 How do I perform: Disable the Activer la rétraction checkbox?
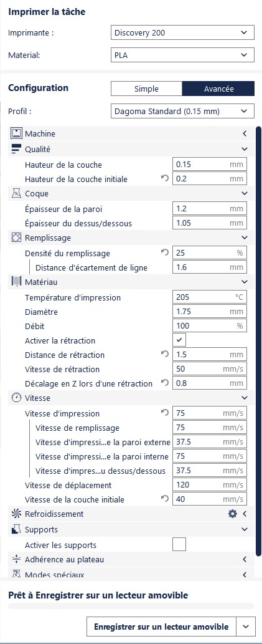coord(179,340)
